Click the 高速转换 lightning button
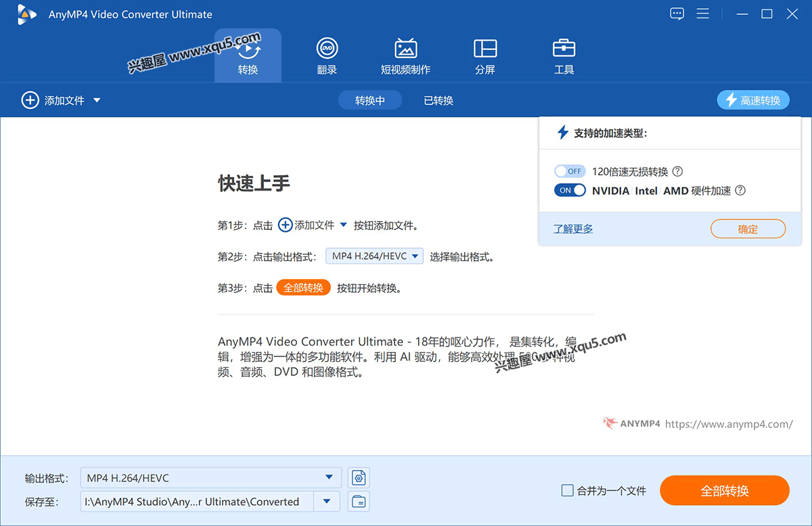The image size is (812, 526). click(753, 100)
